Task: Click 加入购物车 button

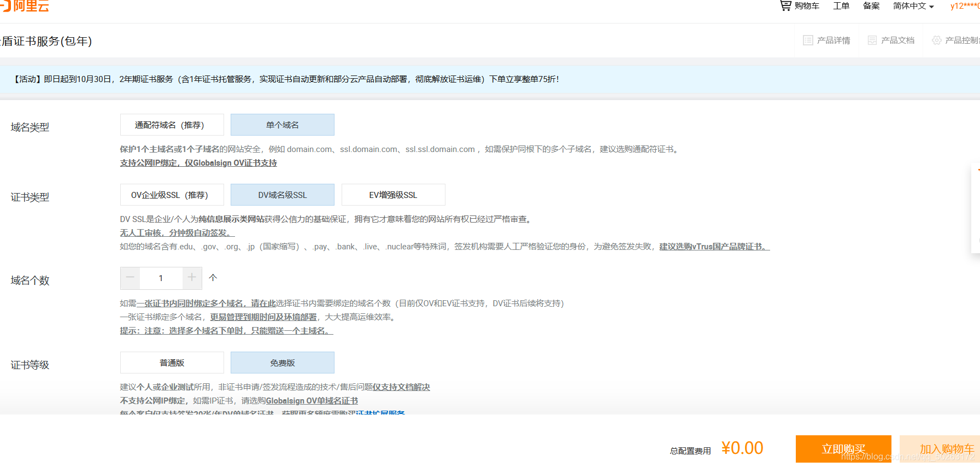Action: [940, 449]
